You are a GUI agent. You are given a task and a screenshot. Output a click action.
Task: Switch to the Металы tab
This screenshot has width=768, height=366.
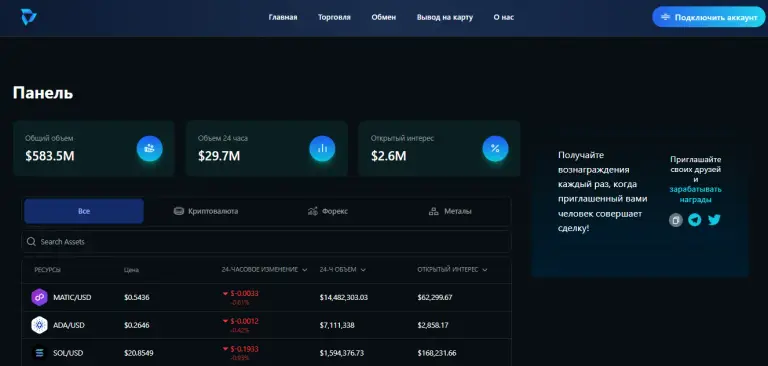pyautogui.click(x=450, y=211)
